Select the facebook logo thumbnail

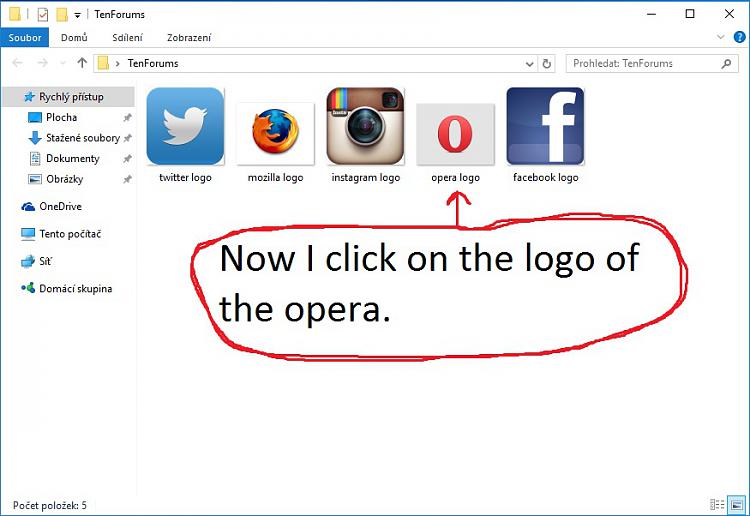(545, 126)
